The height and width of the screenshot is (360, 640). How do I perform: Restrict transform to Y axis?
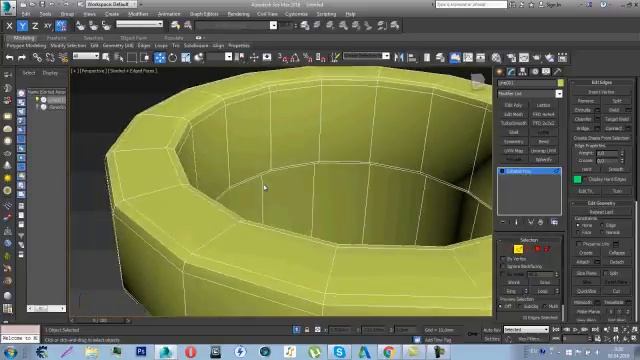(22, 26)
